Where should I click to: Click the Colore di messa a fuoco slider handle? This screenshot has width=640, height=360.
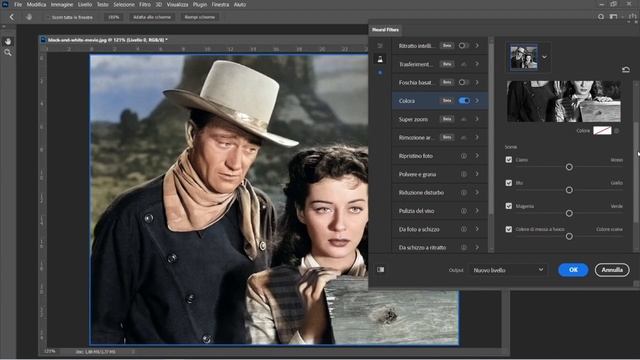[x=569, y=236]
